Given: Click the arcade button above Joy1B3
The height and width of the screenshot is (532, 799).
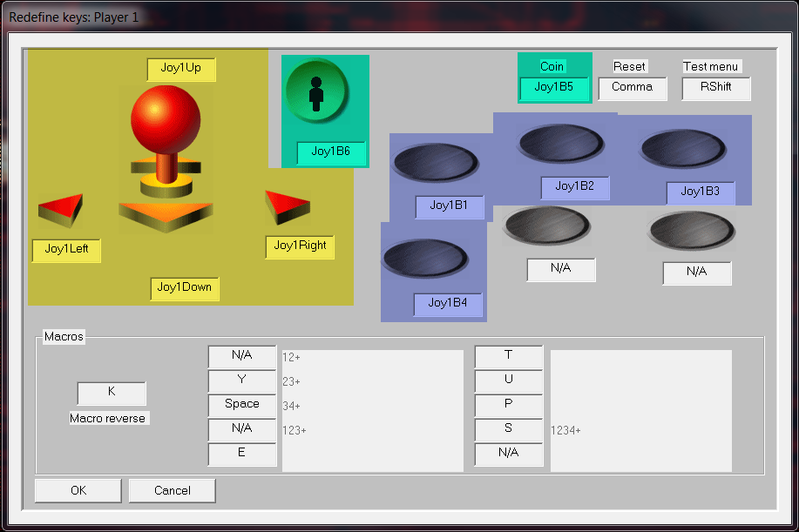Looking at the screenshot, I should [x=683, y=148].
